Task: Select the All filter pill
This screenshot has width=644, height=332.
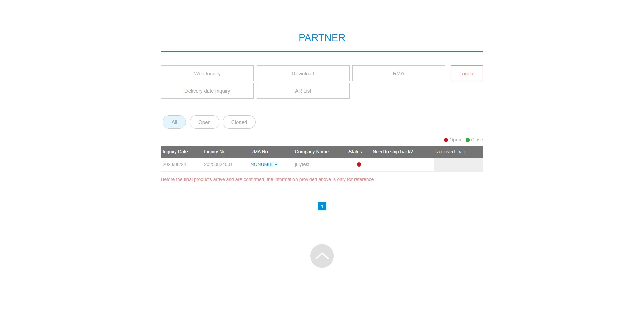Action: point(174,122)
